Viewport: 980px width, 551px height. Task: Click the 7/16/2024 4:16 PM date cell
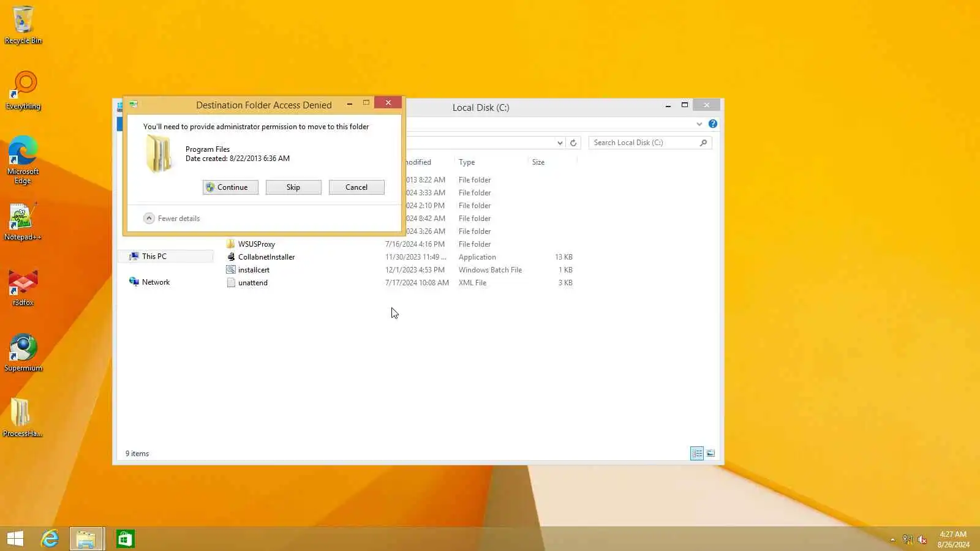point(415,244)
